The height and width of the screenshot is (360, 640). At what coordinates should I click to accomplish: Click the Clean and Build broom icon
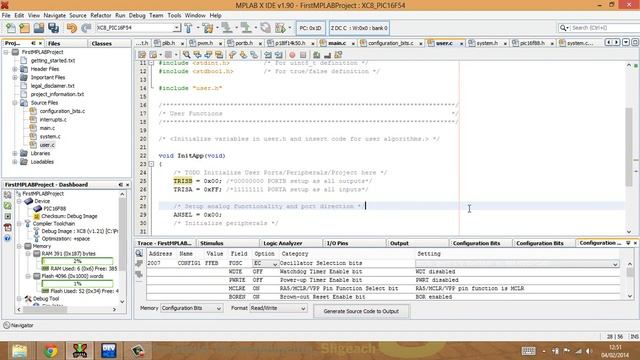(208, 28)
